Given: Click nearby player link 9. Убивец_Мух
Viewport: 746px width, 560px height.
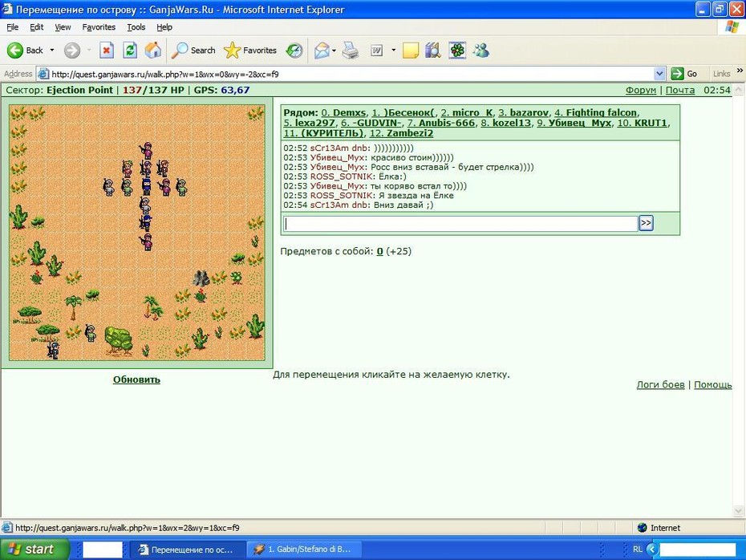Looking at the screenshot, I should click(x=574, y=123).
